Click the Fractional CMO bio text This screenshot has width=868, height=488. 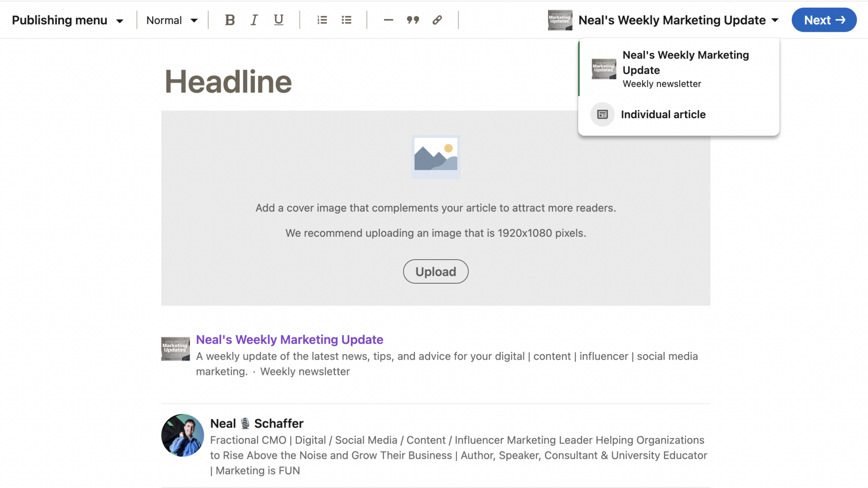click(459, 455)
